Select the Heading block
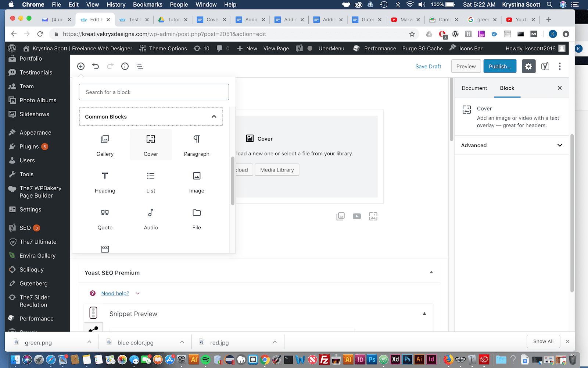588x368 pixels. (105, 181)
